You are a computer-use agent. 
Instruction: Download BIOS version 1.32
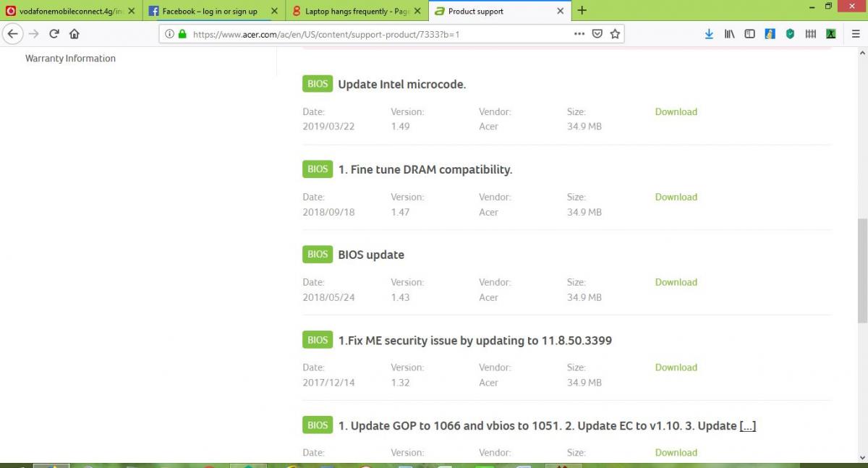click(676, 367)
